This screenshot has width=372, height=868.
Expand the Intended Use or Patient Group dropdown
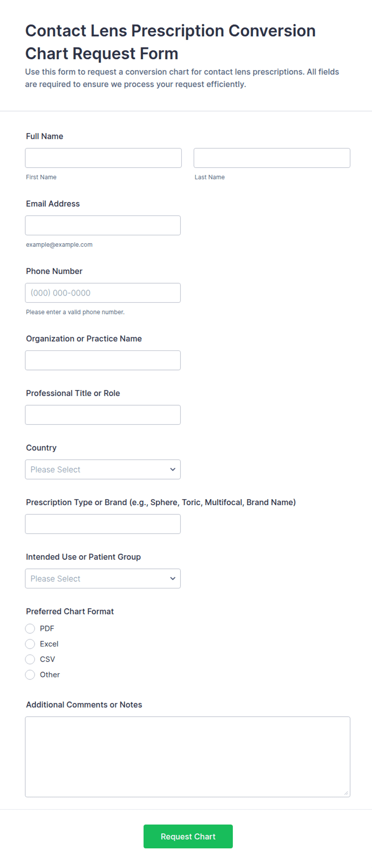103,578
